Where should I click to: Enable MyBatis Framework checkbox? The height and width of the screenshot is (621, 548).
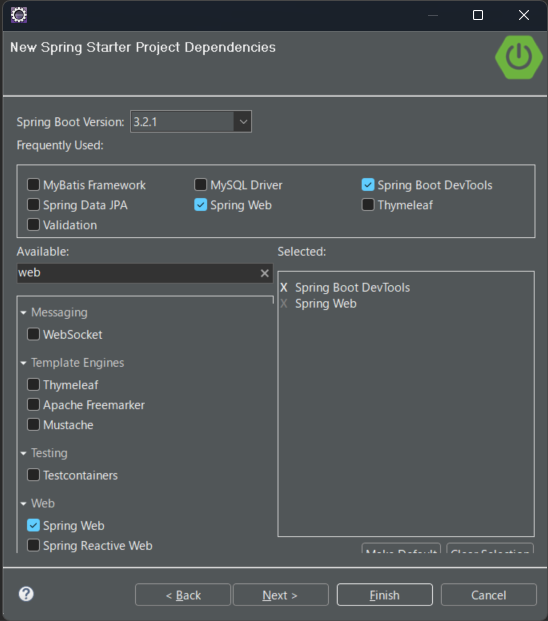point(33,185)
